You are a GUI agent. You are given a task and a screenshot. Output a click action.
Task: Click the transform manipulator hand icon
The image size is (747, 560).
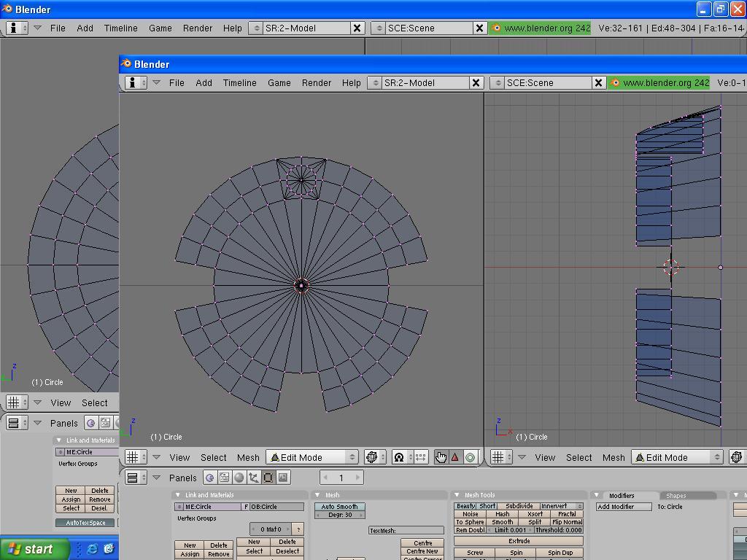point(441,458)
